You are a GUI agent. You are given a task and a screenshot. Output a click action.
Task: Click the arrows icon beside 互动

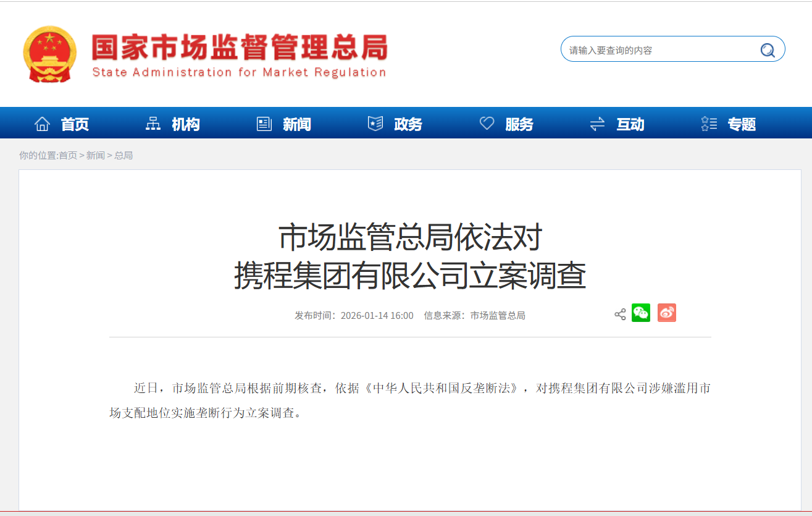tap(597, 124)
